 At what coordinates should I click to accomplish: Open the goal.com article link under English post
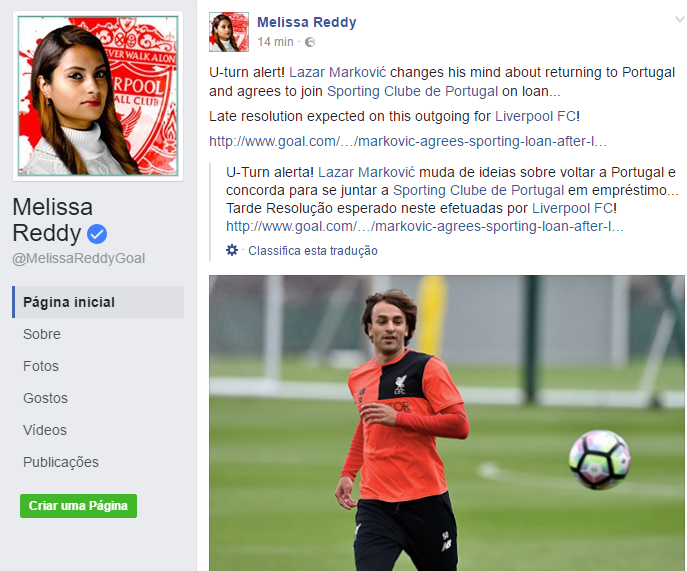[x=407, y=141]
